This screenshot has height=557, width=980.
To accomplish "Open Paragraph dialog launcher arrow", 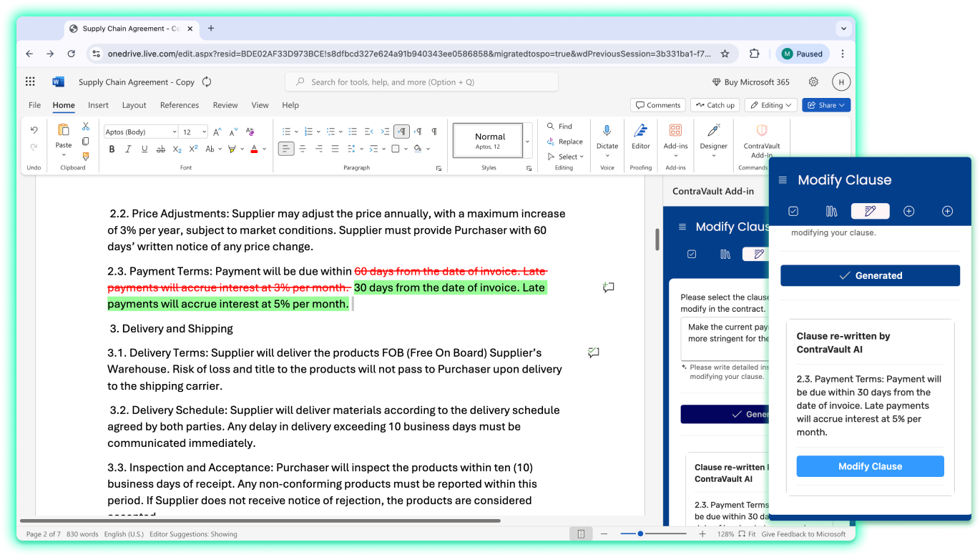I will [x=438, y=168].
